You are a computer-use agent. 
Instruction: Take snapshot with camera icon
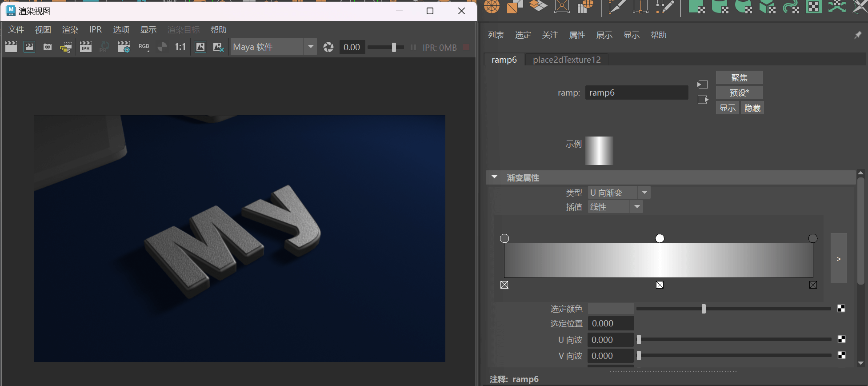click(x=48, y=47)
